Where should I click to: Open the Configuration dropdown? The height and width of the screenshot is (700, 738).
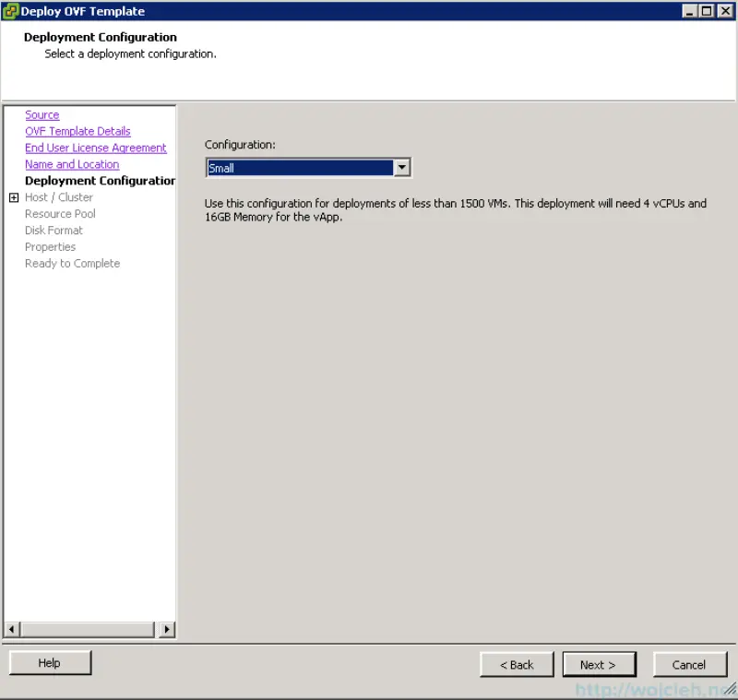click(x=304, y=167)
